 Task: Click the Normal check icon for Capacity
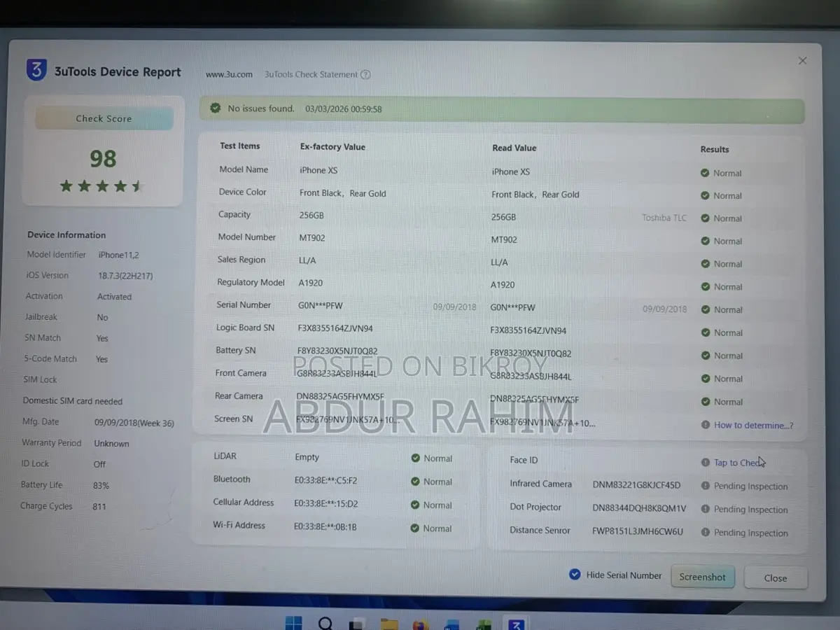tap(705, 218)
